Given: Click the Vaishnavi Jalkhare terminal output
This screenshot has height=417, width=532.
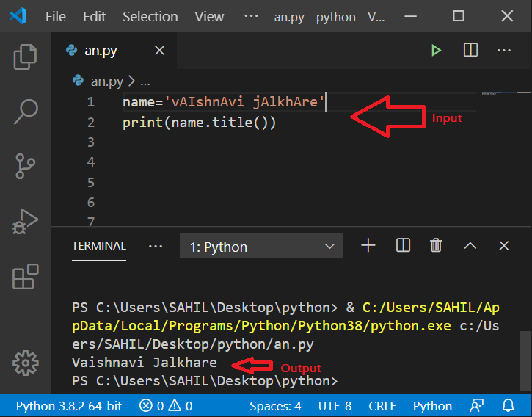Looking at the screenshot, I should pyautogui.click(x=145, y=363).
